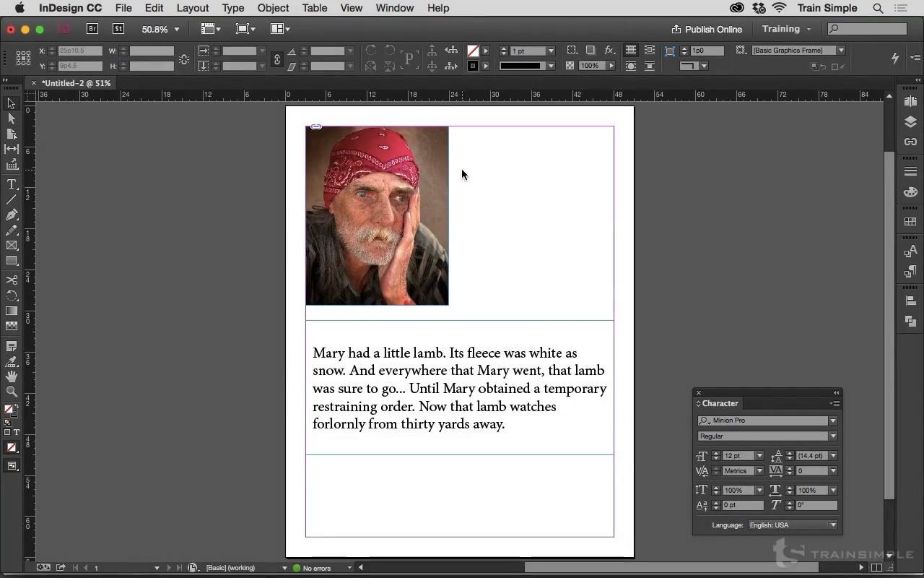This screenshot has width=924, height=578.
Task: Select the Page tool
Action: tap(12, 134)
